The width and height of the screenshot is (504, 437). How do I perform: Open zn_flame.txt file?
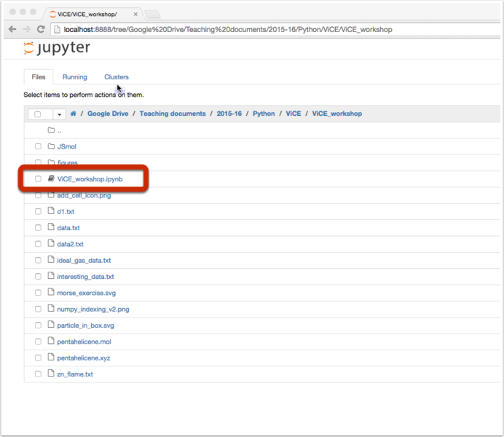click(75, 374)
